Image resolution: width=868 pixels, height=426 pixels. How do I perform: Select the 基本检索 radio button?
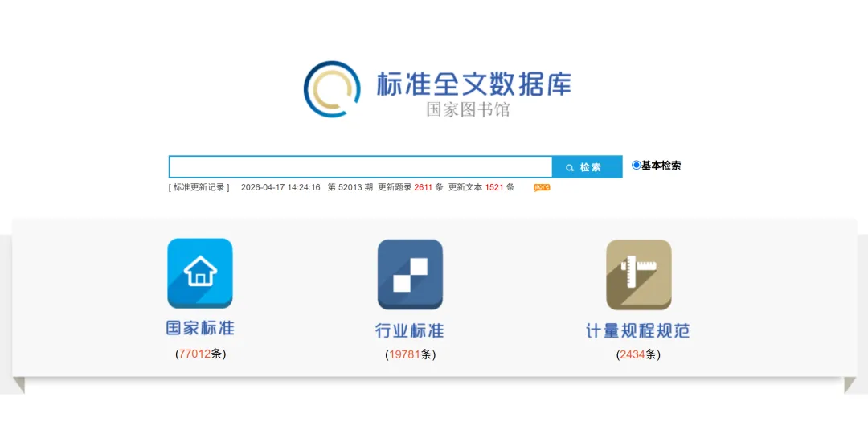pyautogui.click(x=636, y=165)
